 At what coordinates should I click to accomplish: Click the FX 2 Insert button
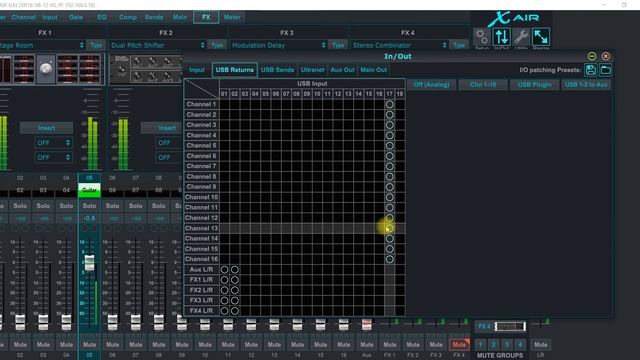point(162,128)
